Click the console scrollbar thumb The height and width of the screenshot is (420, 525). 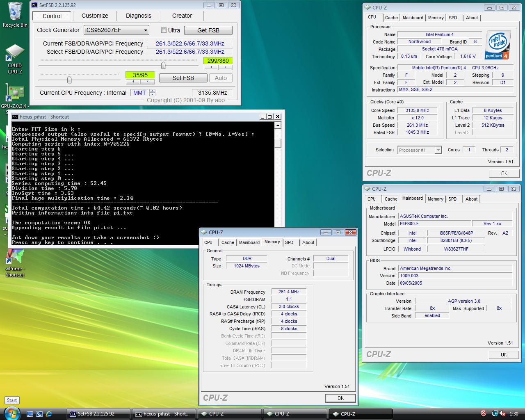pos(278,144)
